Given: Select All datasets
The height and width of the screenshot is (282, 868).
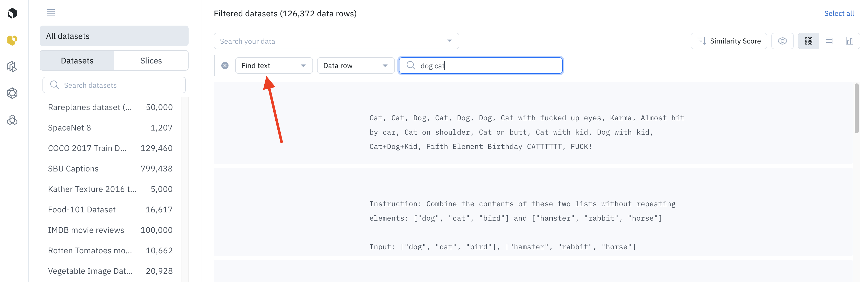Looking at the screenshot, I should tap(114, 36).
